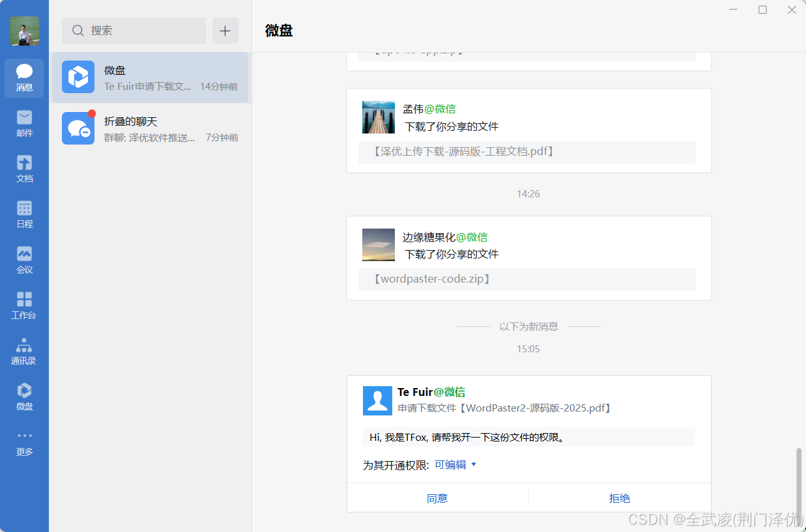The image size is (806, 532).
Task: Open the 消息 messages sidebar icon
Action: click(24, 77)
